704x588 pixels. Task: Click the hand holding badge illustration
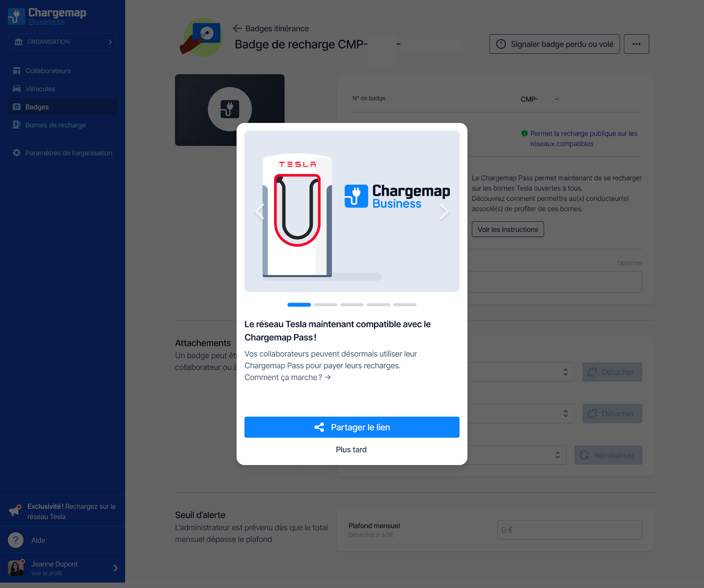(202, 37)
